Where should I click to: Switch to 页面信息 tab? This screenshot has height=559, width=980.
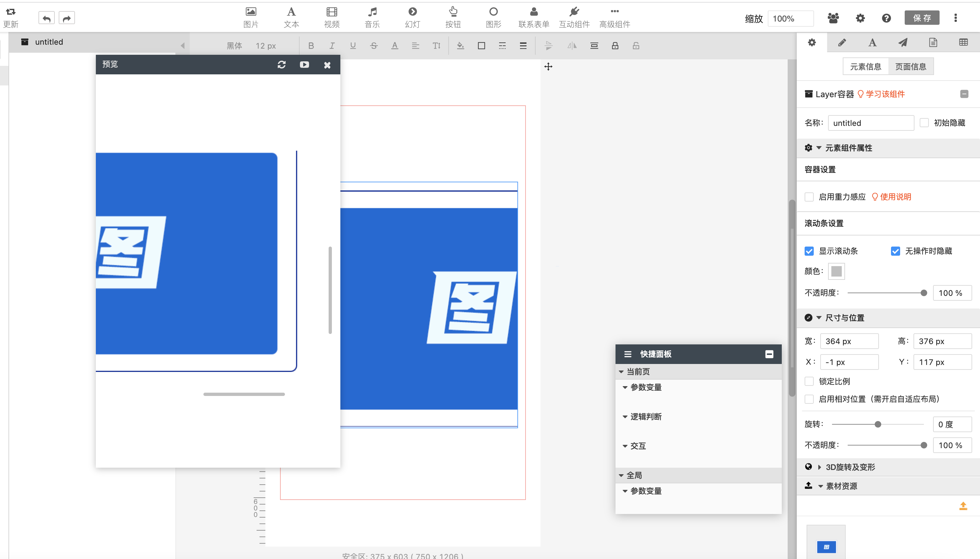[x=911, y=67]
